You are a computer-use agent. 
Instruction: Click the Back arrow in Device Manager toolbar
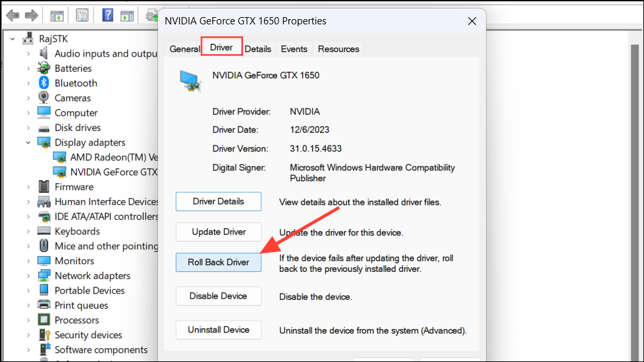(x=13, y=16)
